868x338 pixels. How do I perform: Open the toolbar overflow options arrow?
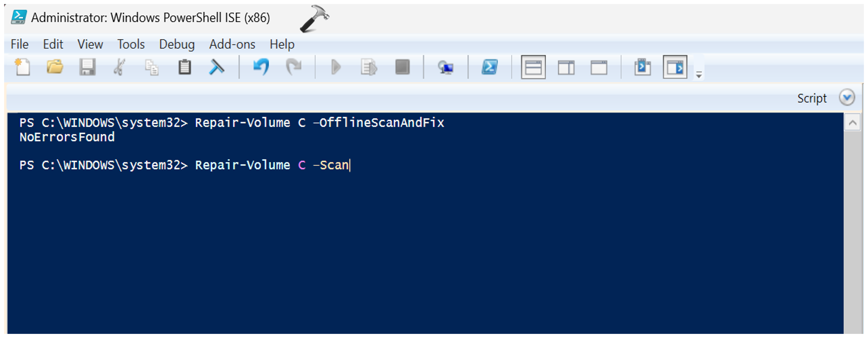699,75
